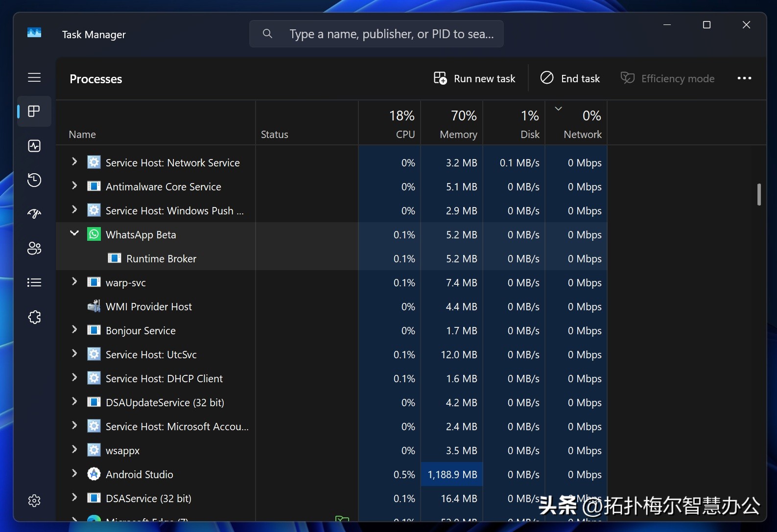
Task: Click the vertical scrollbar thumb
Action: (x=759, y=194)
